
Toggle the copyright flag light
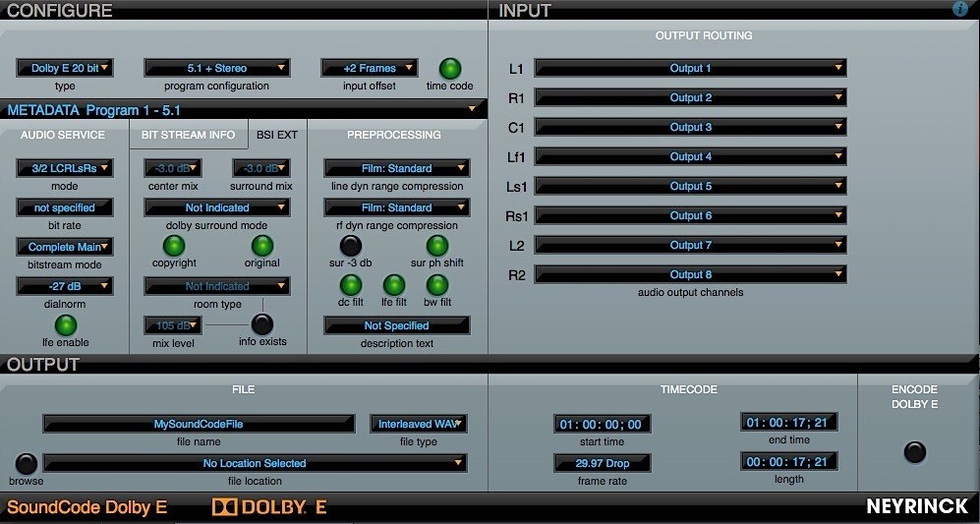[174, 246]
